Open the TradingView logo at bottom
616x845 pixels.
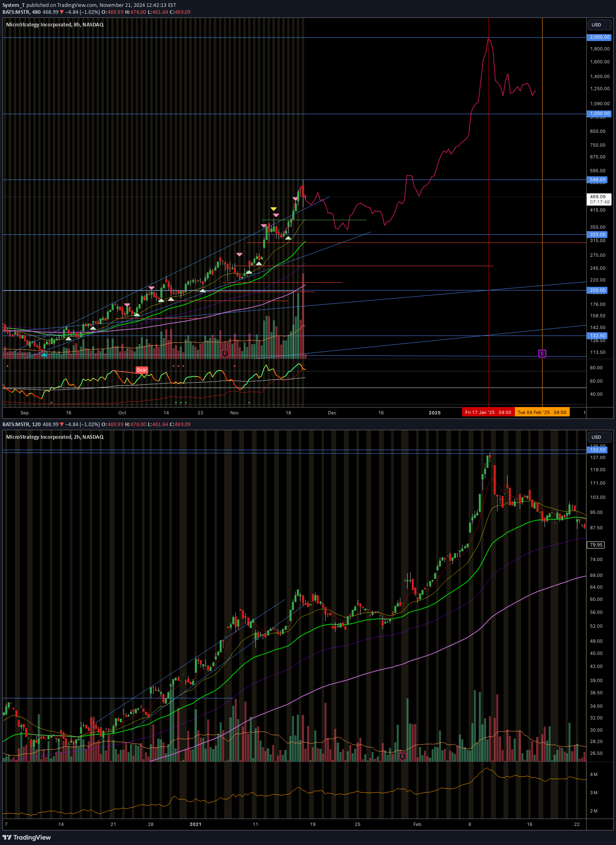(27, 837)
